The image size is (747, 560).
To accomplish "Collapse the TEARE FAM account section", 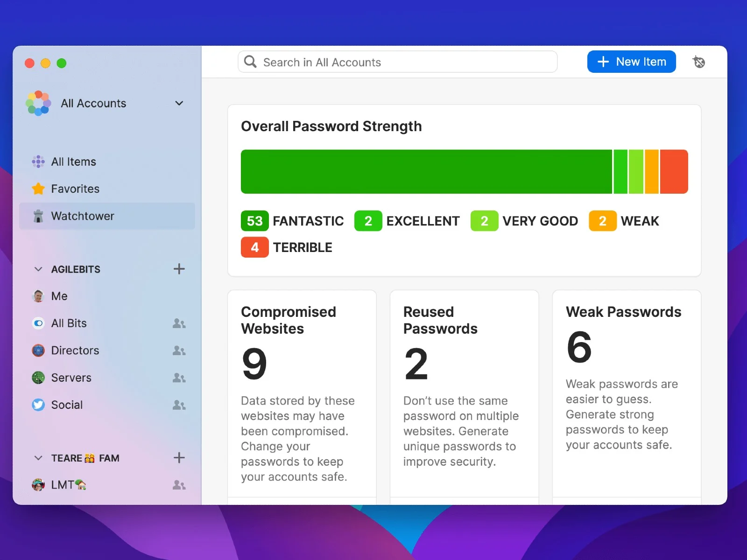I will tap(39, 458).
